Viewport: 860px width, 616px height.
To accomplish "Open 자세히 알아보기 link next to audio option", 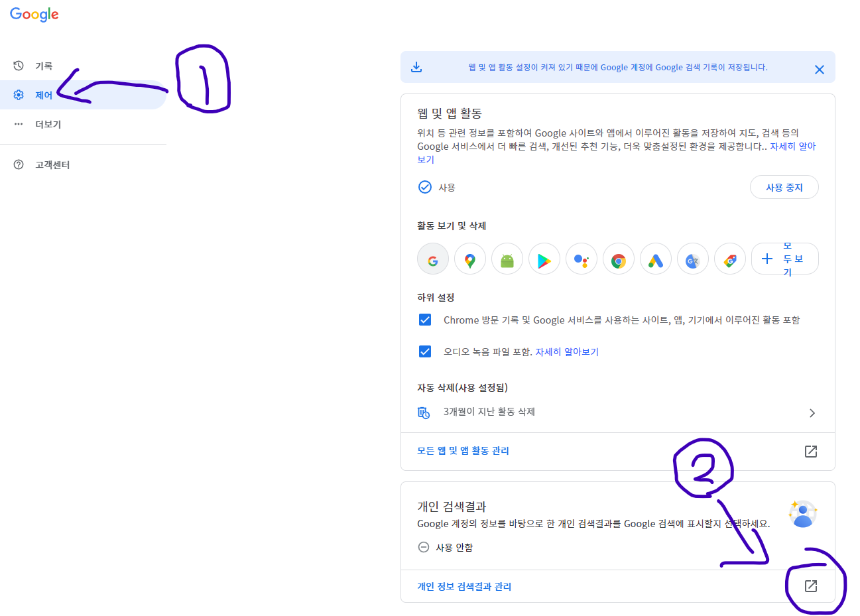I will pos(567,352).
